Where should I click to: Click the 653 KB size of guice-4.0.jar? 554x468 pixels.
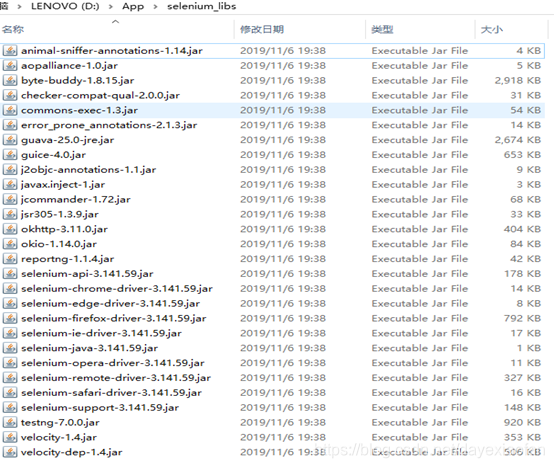tap(522, 155)
